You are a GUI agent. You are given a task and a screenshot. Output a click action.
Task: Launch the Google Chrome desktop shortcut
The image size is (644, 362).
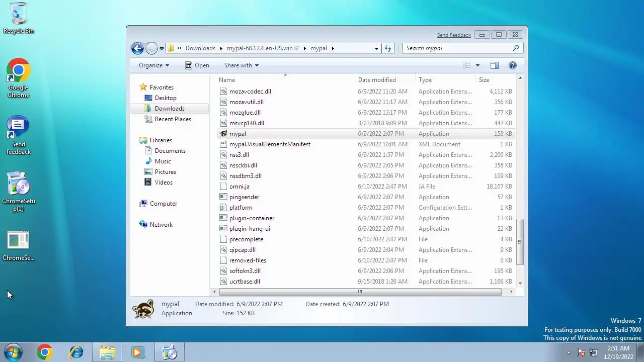click(x=19, y=78)
